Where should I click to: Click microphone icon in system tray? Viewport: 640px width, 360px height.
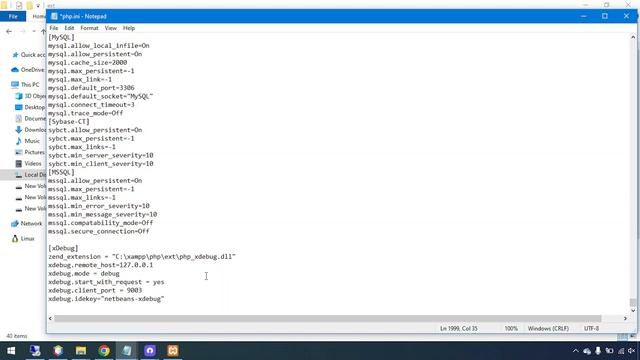598,351
